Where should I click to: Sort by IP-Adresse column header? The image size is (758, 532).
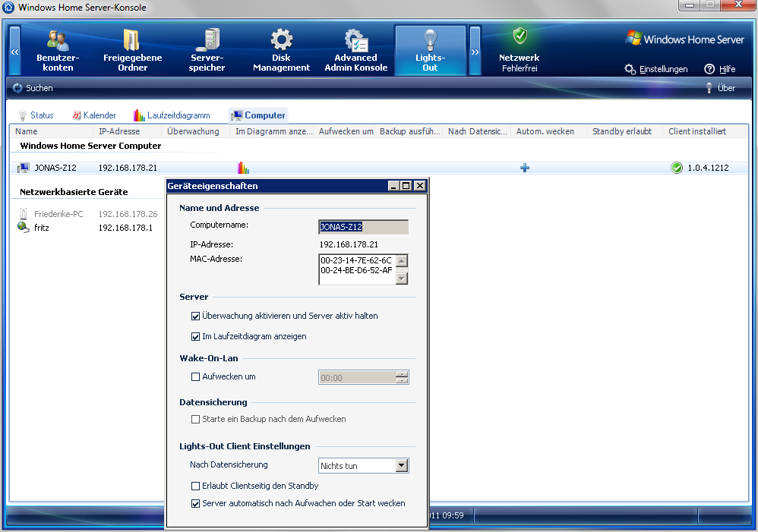127,131
